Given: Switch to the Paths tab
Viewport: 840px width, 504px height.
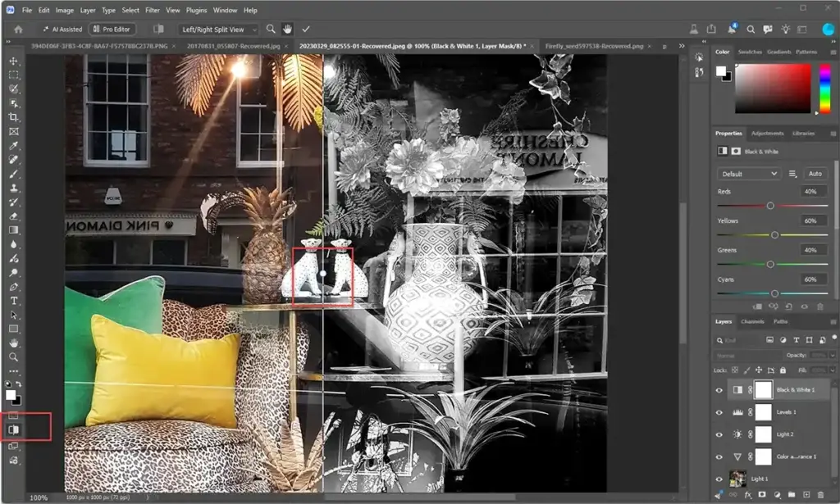Looking at the screenshot, I should [x=781, y=321].
